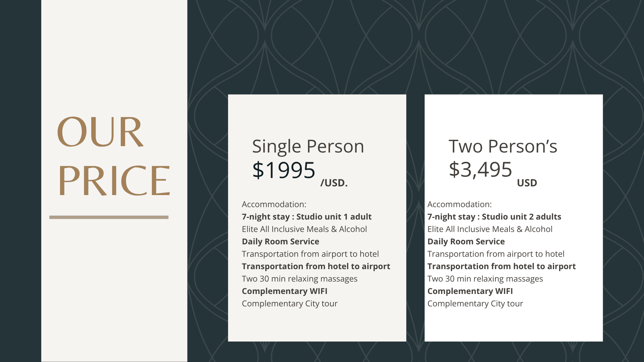Click relaxing massages line in Single Person card

[x=300, y=279]
